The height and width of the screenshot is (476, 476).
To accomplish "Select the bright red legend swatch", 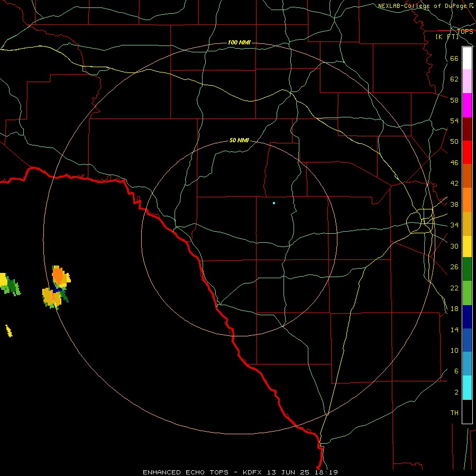I will click(x=467, y=152).
